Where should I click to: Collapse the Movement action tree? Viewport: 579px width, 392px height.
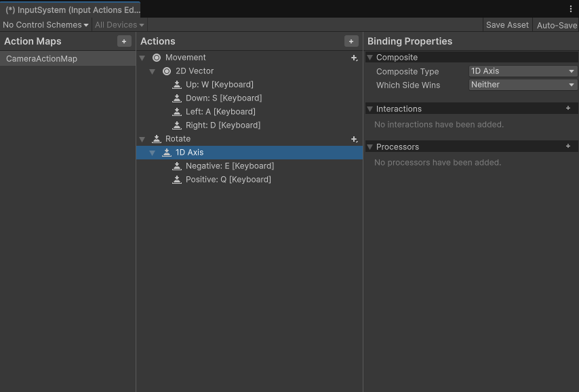pyautogui.click(x=142, y=58)
